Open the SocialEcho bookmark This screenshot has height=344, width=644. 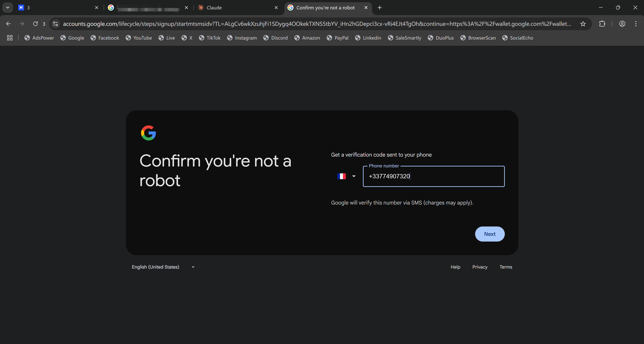click(518, 38)
